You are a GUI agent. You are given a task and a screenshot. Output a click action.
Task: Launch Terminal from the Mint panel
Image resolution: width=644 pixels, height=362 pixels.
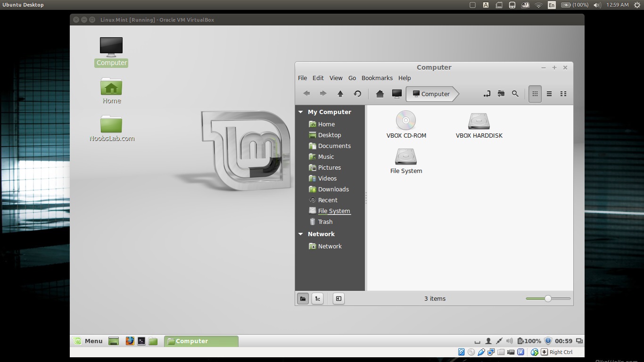click(x=141, y=341)
